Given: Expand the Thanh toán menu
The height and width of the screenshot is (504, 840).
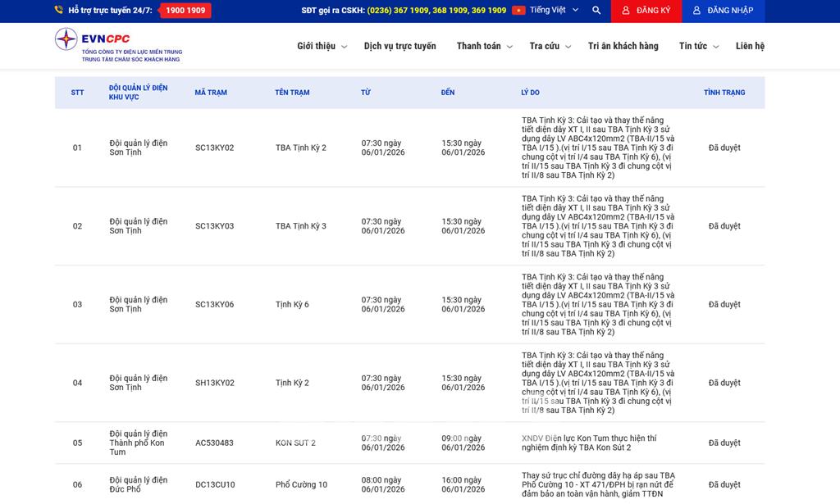Looking at the screenshot, I should 484,46.
